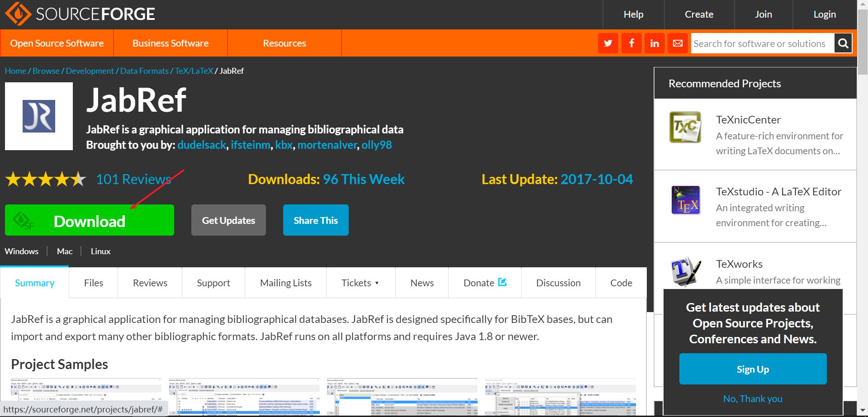Click the green Download button
Screen dimensions: 868x417
90,220
